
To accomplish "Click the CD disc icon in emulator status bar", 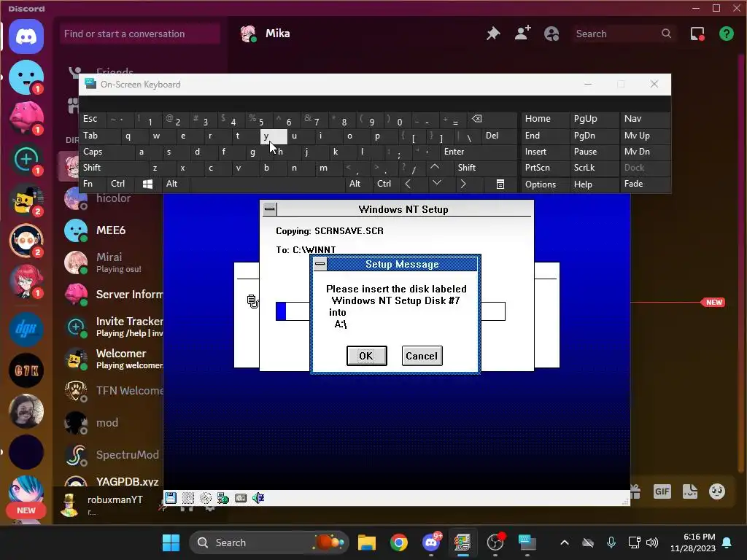I will (x=205, y=498).
